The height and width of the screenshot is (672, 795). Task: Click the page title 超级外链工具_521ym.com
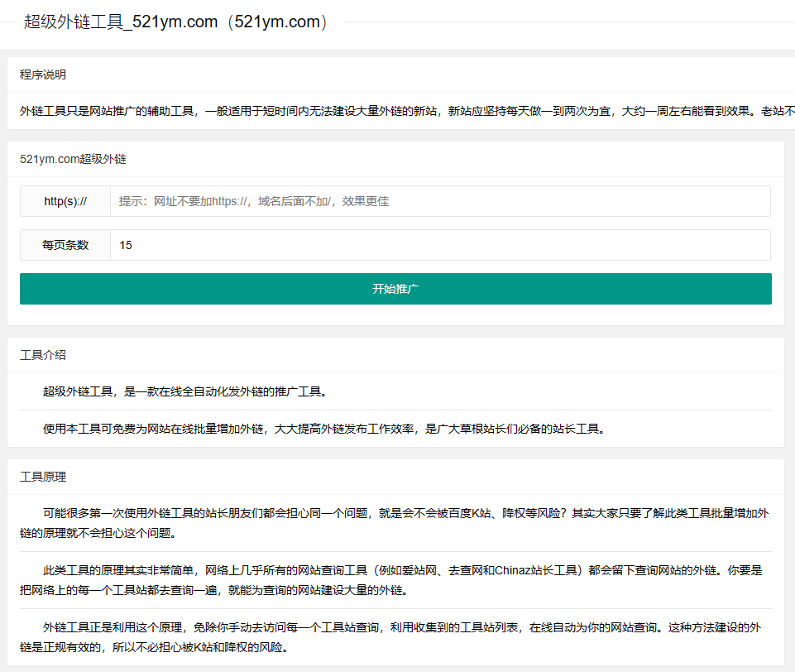click(x=176, y=22)
